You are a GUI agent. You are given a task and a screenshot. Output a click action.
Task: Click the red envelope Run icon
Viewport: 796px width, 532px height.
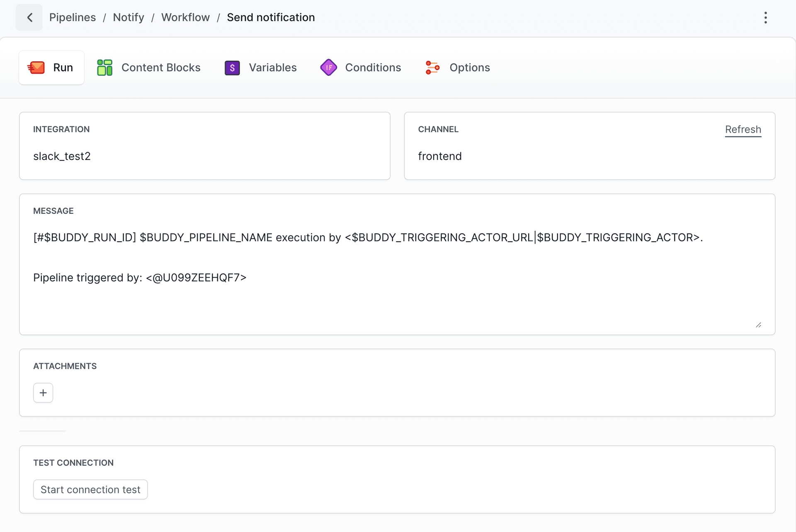(36, 68)
